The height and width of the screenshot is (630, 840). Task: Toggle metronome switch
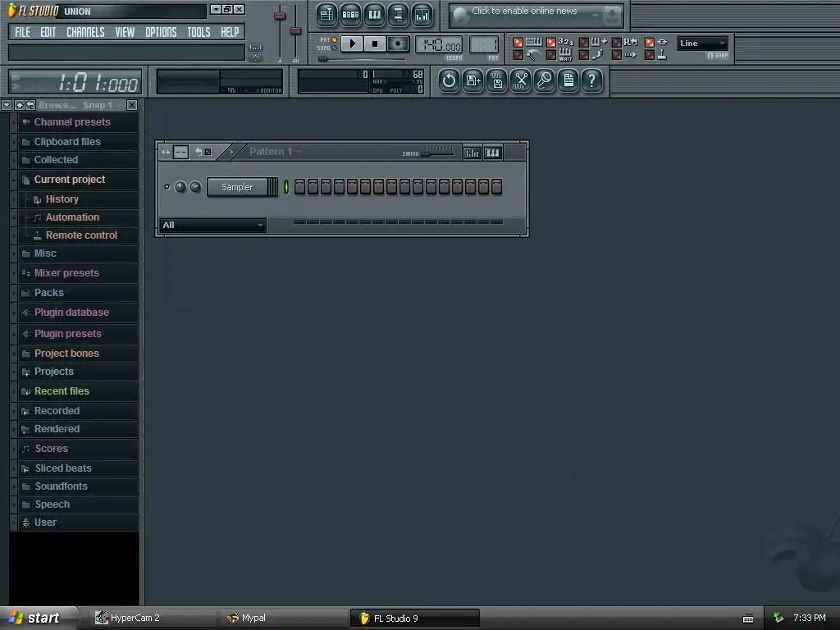(x=518, y=55)
